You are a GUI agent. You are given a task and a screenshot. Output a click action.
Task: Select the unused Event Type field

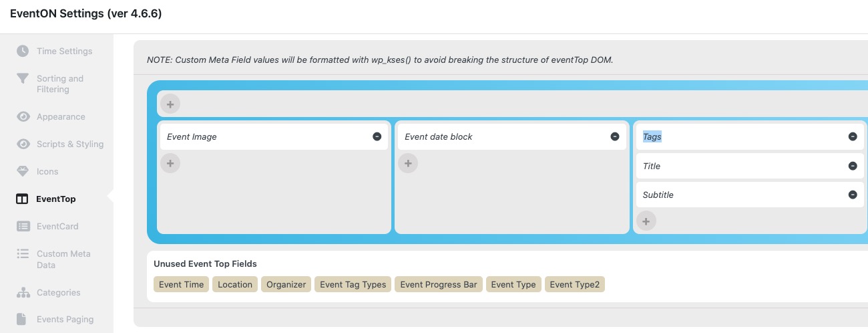pyautogui.click(x=513, y=284)
